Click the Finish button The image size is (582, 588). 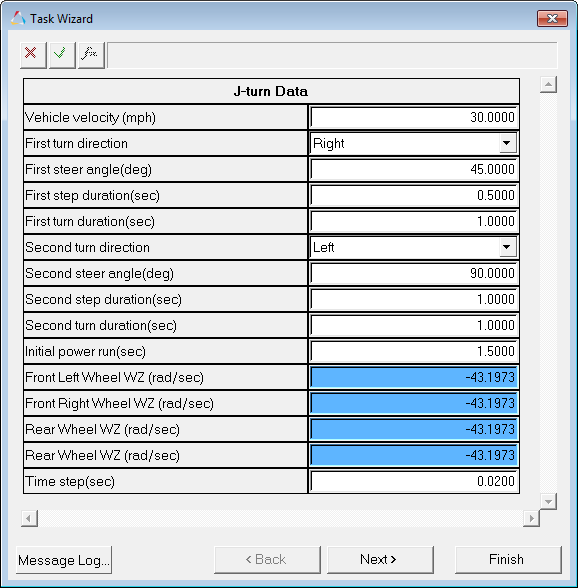[508, 560]
